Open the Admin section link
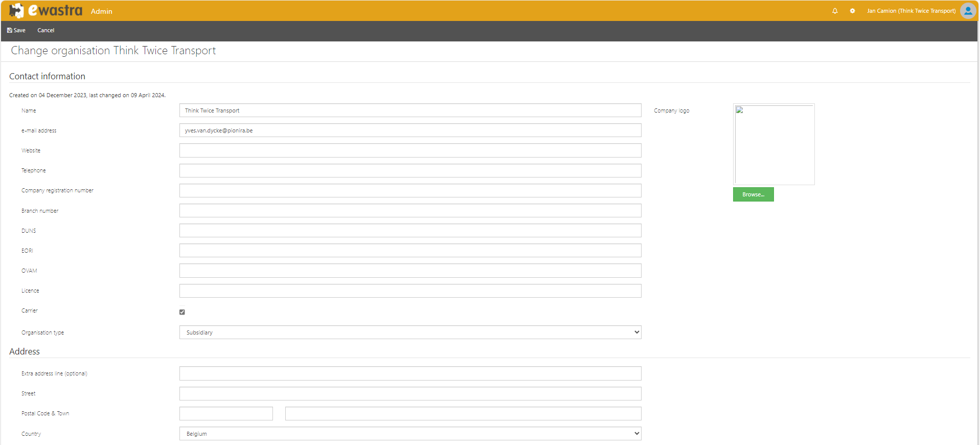Image resolution: width=980 pixels, height=445 pixels. (101, 11)
